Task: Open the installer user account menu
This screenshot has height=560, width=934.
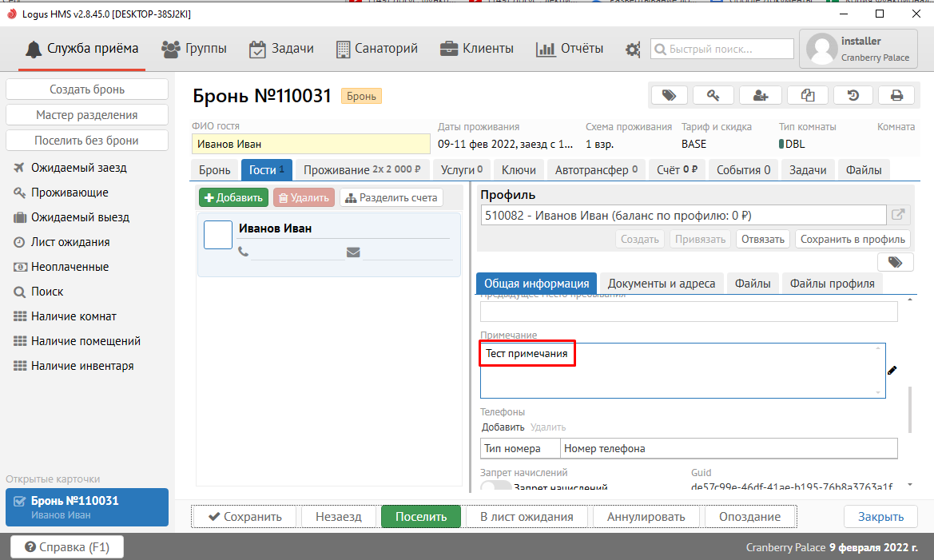Action: click(x=859, y=50)
